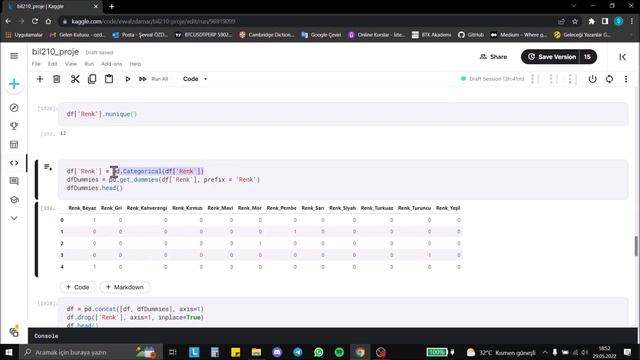Open the Code cell type dropdown
The width and height of the screenshot is (640, 360).
[x=195, y=79]
